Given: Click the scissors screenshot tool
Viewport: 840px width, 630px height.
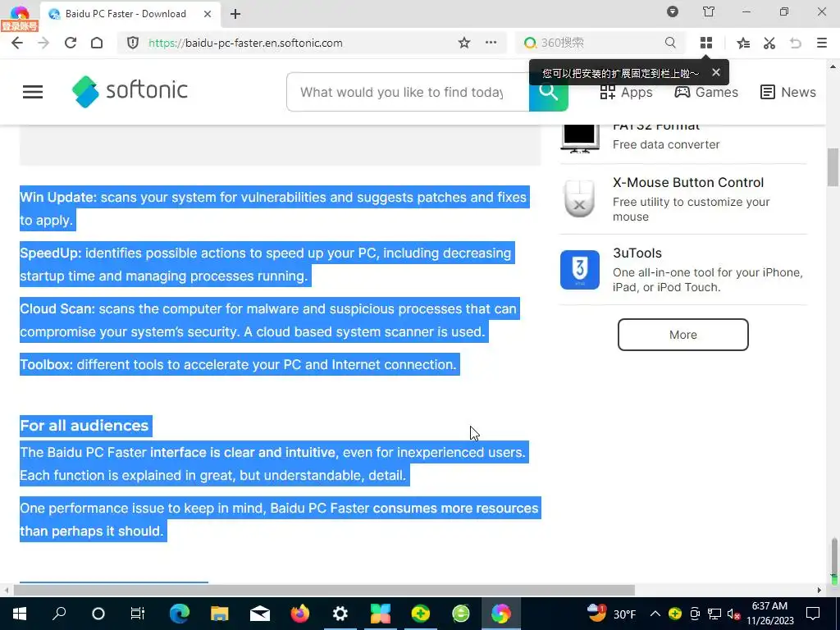Looking at the screenshot, I should [769, 43].
